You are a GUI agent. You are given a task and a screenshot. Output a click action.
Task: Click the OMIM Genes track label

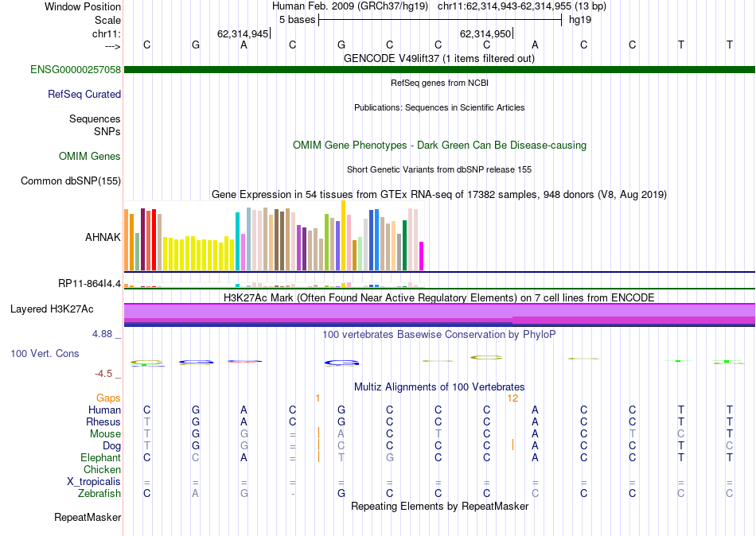pyautogui.click(x=89, y=156)
